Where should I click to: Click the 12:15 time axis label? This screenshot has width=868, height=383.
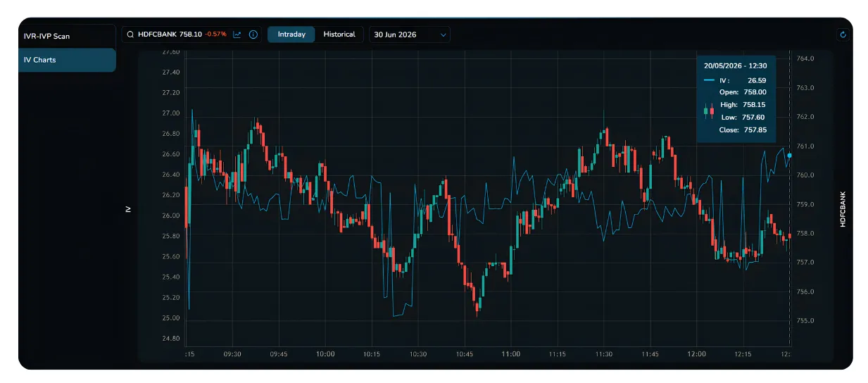point(743,354)
